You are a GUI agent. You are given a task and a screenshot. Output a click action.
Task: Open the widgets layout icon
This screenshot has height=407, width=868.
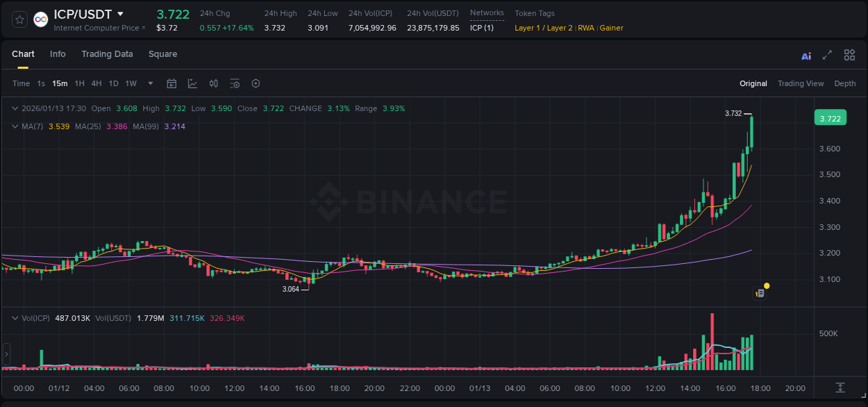point(849,55)
